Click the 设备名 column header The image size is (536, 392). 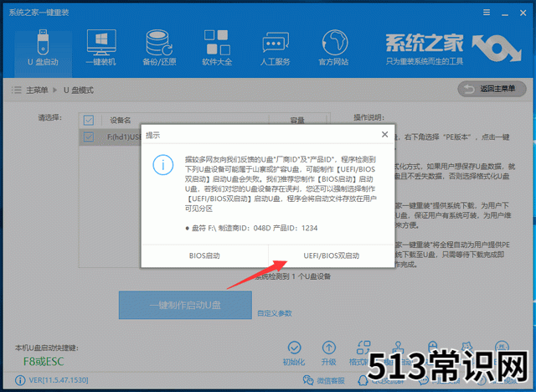[121, 121]
